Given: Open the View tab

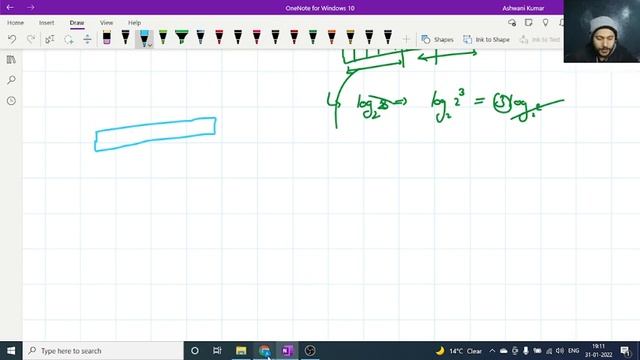Looking at the screenshot, I should (106, 23).
